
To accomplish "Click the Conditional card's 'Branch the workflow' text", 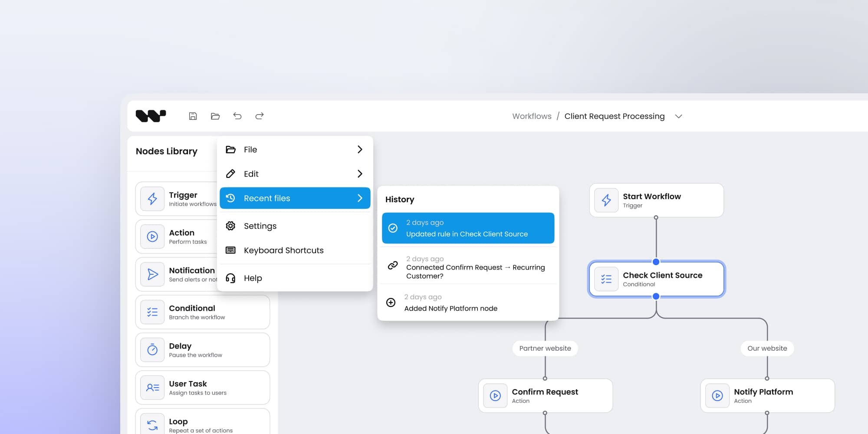I will pyautogui.click(x=197, y=317).
